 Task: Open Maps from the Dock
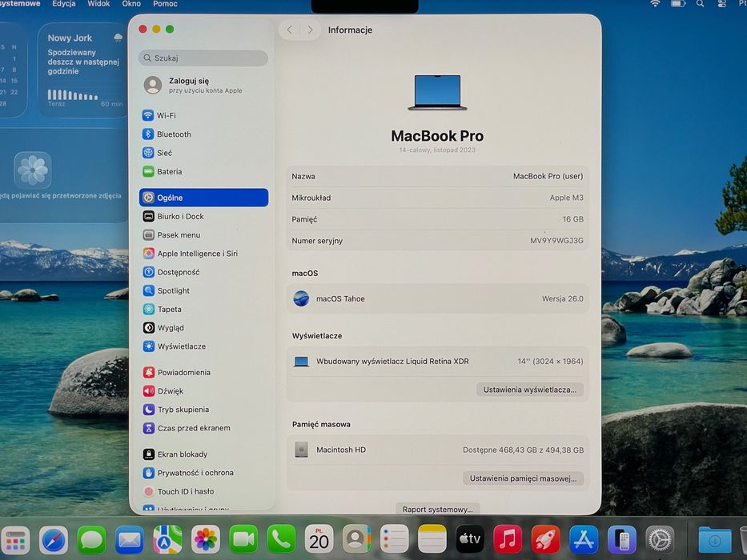tap(167, 541)
